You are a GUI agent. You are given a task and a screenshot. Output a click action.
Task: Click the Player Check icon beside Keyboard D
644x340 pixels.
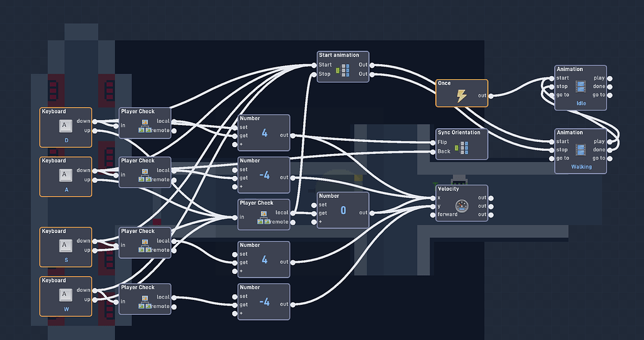[145, 126]
